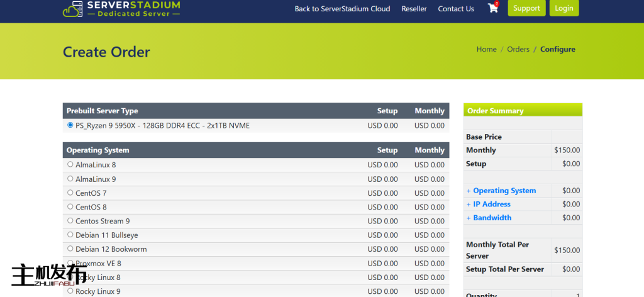Navigate to Home breadcrumb link
The width and height of the screenshot is (644, 297).
click(x=486, y=49)
